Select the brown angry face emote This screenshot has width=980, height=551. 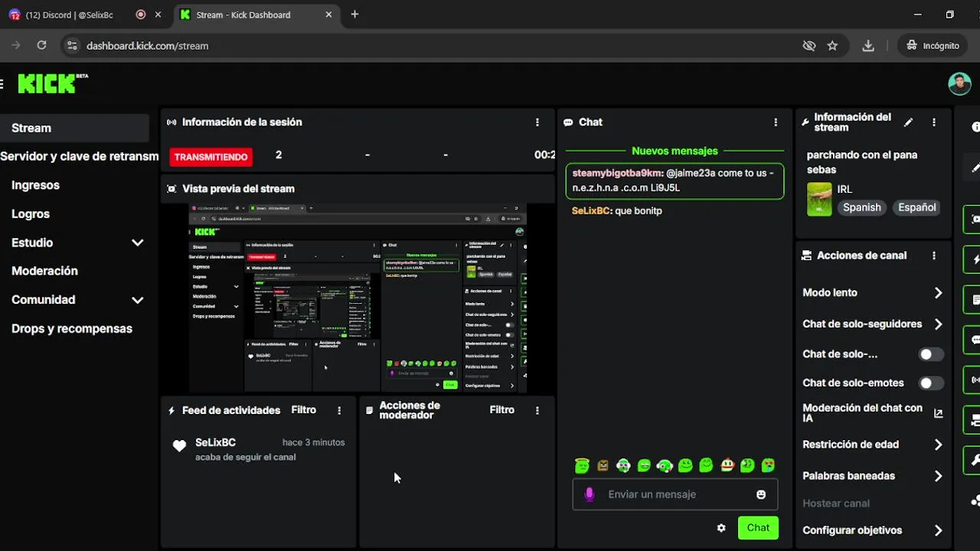(x=603, y=465)
